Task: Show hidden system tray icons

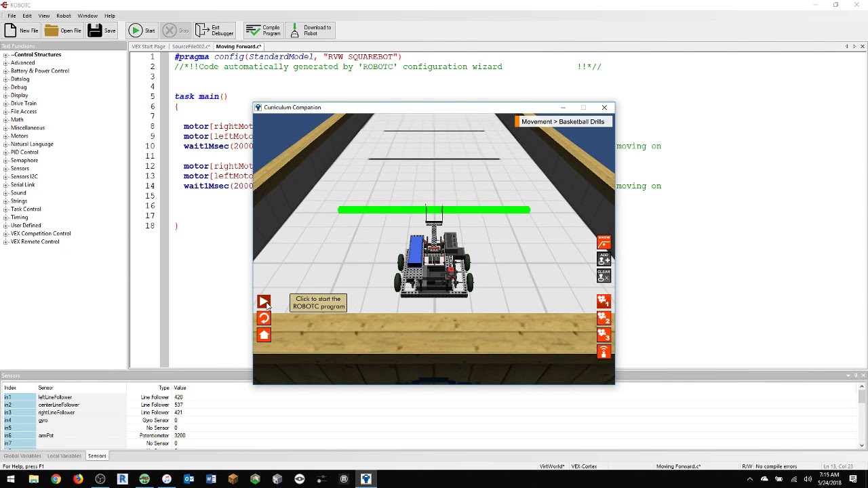Action: (x=751, y=479)
